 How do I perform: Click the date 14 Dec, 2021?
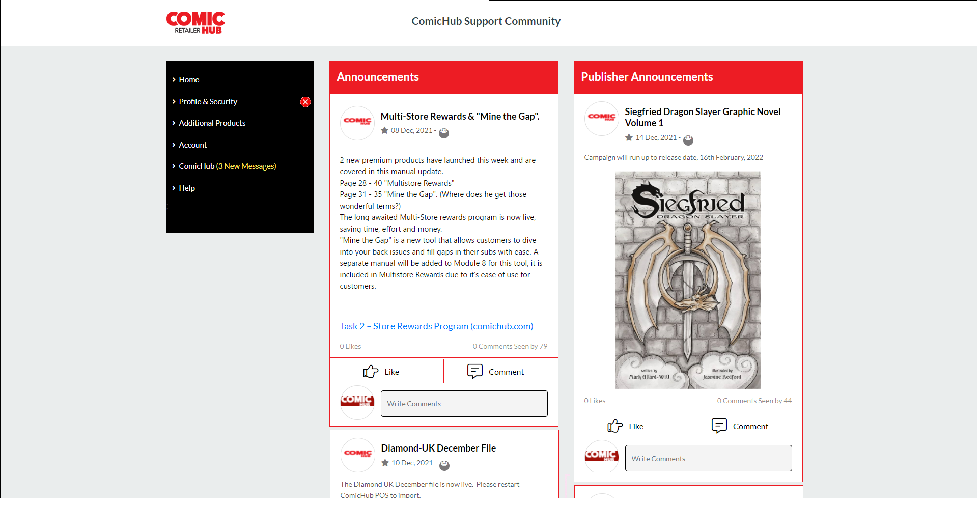click(656, 138)
